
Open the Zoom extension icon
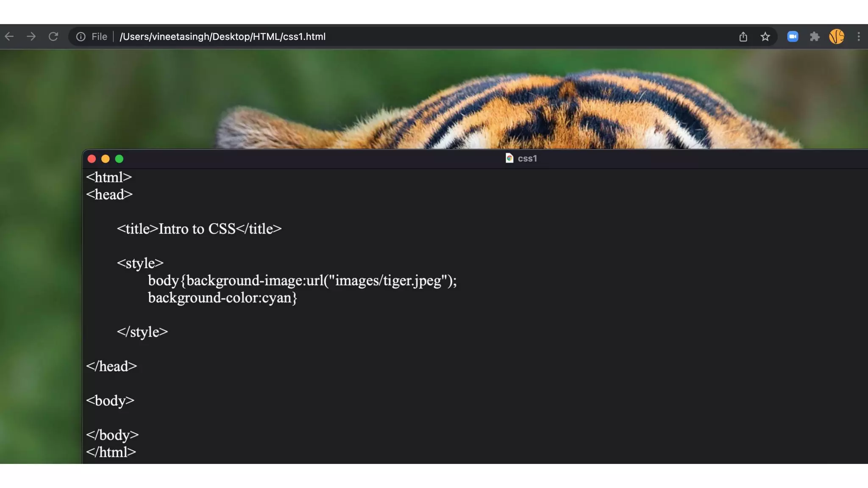793,37
